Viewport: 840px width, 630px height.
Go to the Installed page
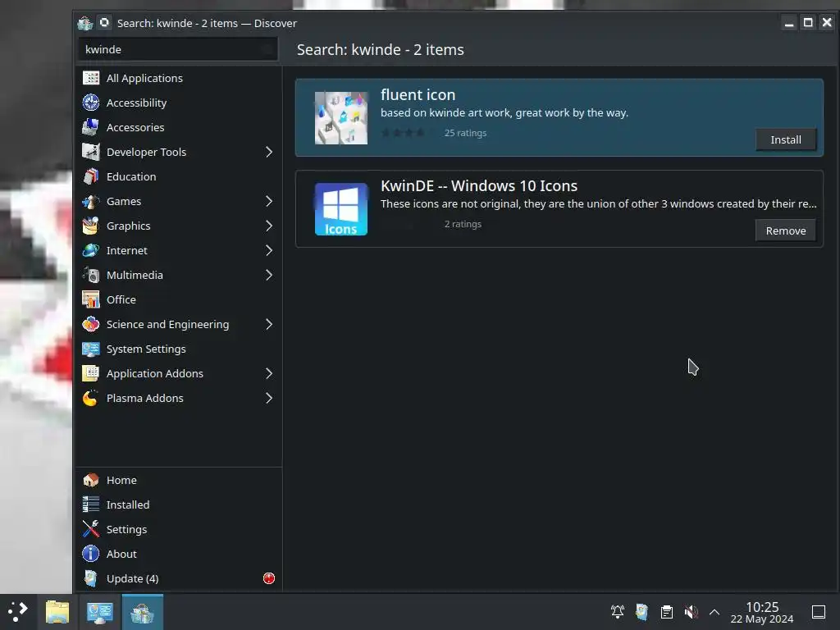(x=178, y=504)
